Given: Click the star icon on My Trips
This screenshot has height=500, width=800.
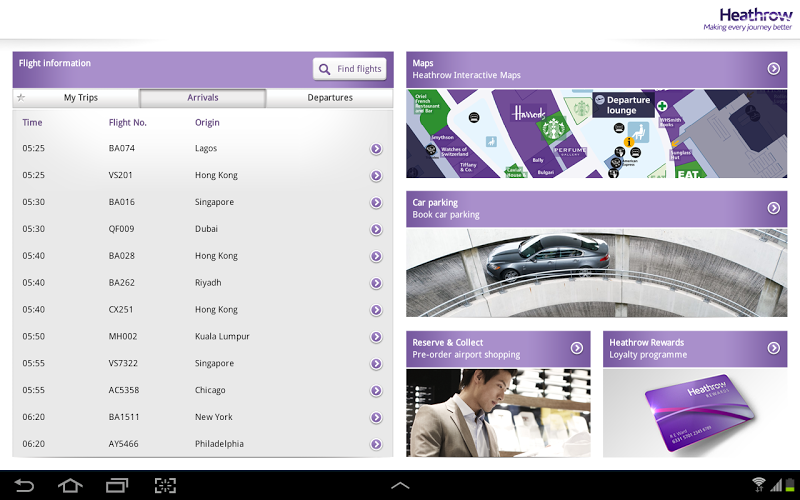Looking at the screenshot, I should (x=21, y=97).
